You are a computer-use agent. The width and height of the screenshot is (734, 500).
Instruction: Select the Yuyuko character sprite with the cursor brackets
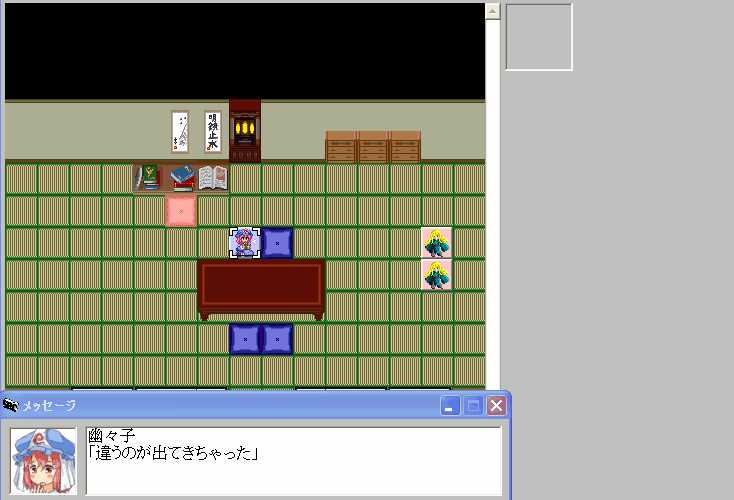pyautogui.click(x=245, y=243)
